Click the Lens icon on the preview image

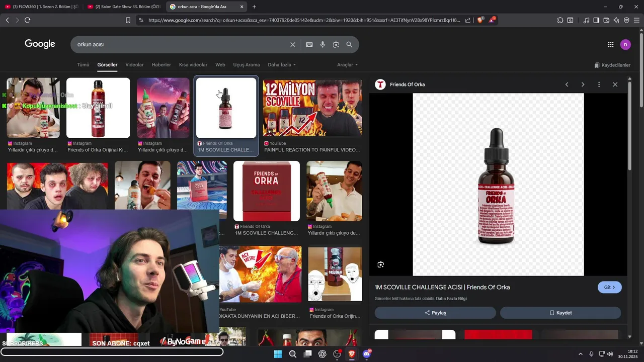point(381,264)
